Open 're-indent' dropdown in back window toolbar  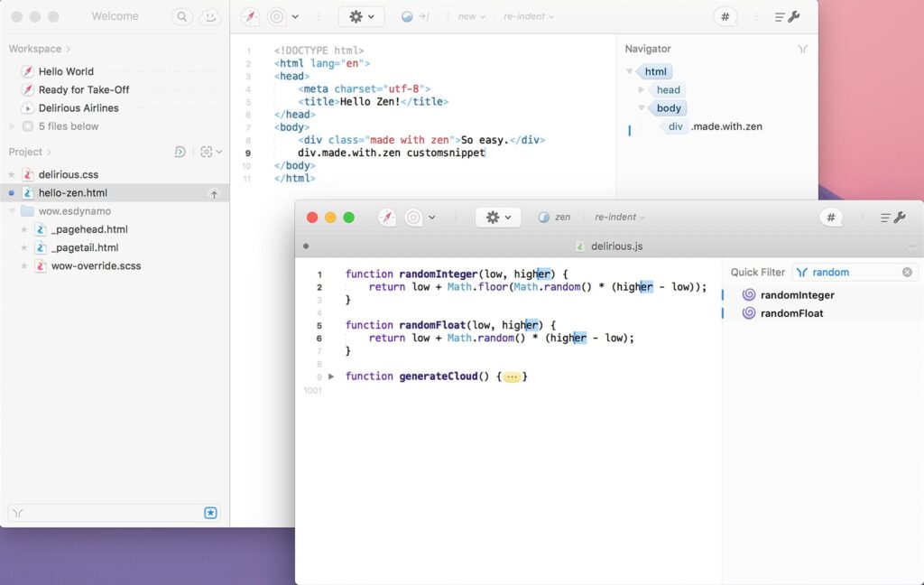[529, 16]
